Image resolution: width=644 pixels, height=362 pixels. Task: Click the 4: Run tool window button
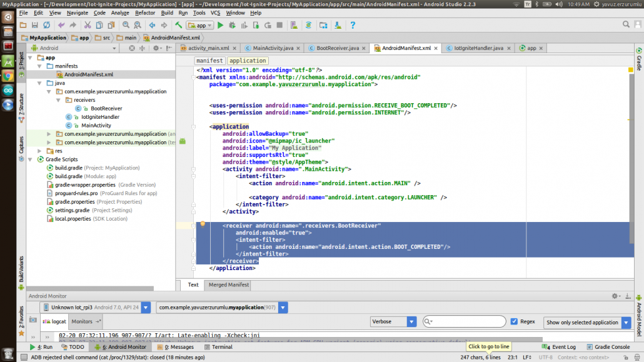coord(41,347)
